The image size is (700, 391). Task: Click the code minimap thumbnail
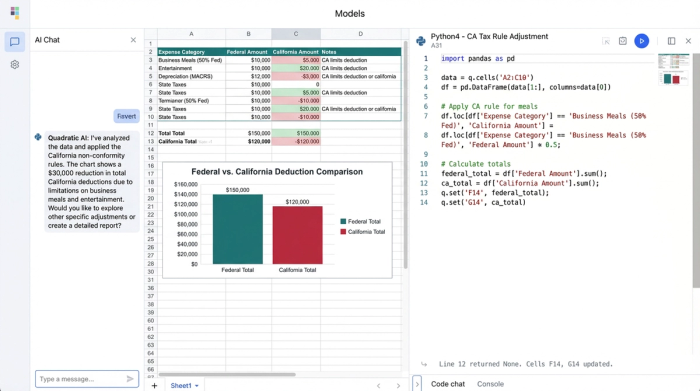pos(673,69)
